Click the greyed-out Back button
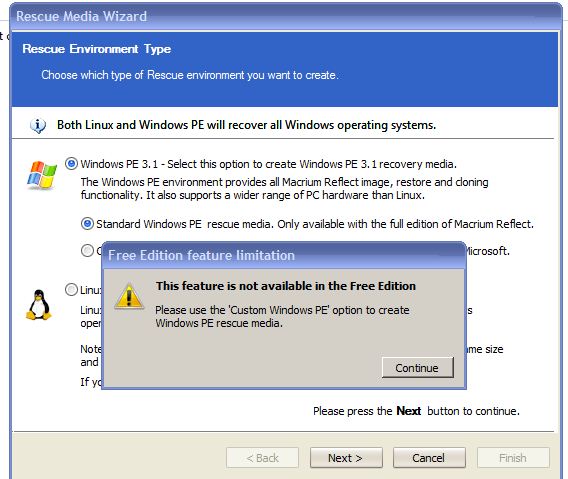The image size is (568, 479). pyautogui.click(x=263, y=458)
